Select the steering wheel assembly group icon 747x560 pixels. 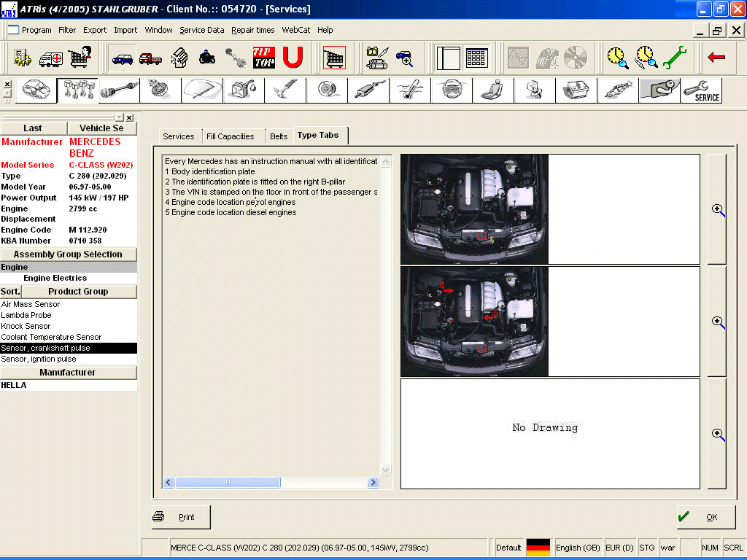[x=451, y=90]
